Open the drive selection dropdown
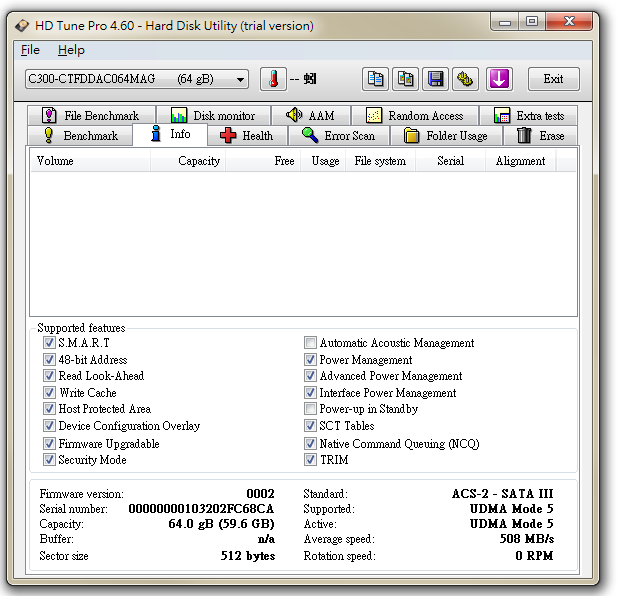Image resolution: width=619 pixels, height=596 pixels. 137,79
